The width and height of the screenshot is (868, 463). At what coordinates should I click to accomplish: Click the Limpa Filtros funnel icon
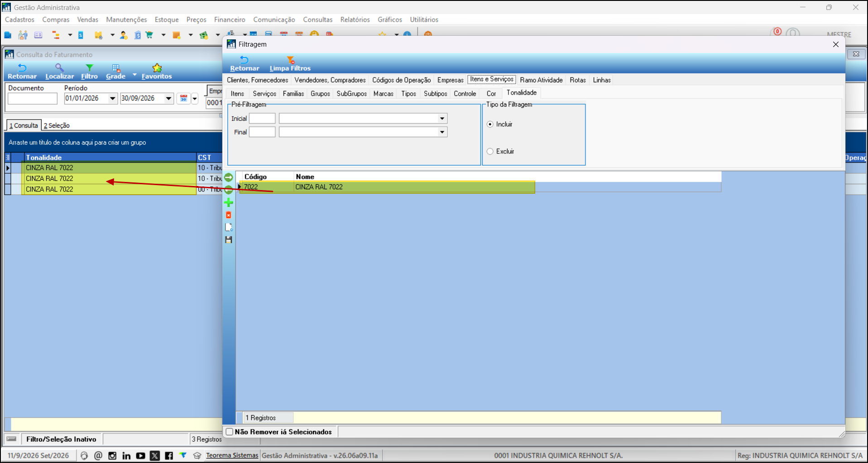pos(291,60)
